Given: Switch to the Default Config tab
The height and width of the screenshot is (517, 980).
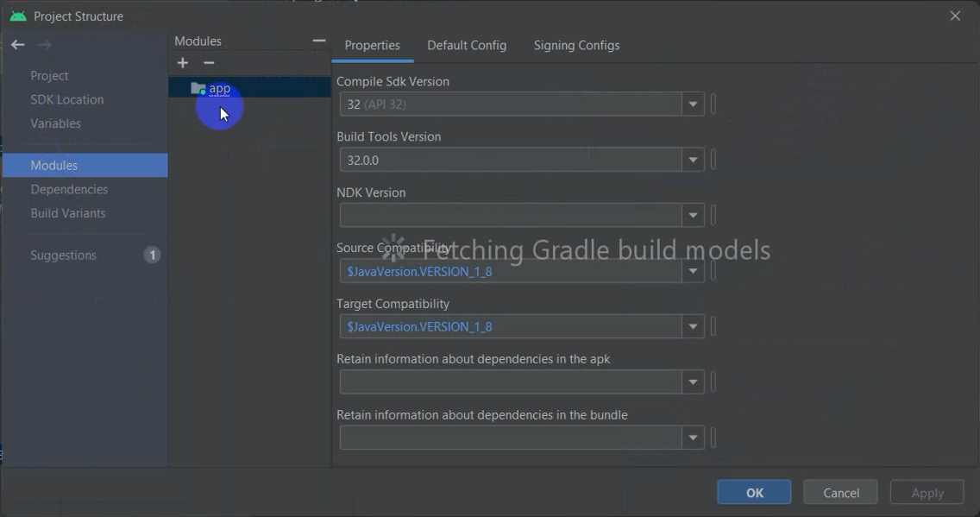Looking at the screenshot, I should point(467,46).
